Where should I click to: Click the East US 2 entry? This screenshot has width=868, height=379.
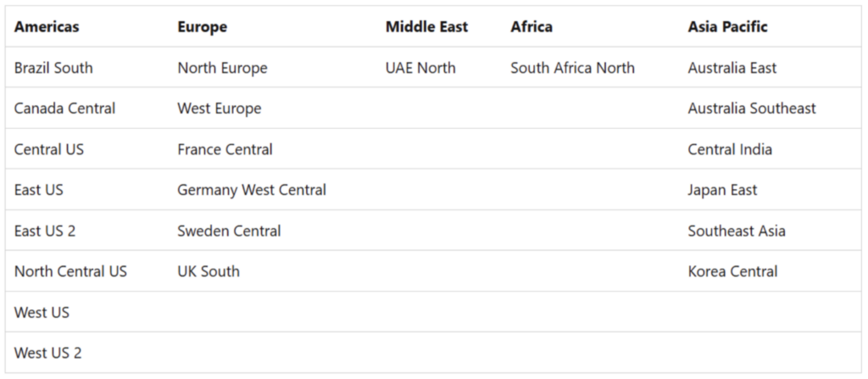click(x=45, y=231)
